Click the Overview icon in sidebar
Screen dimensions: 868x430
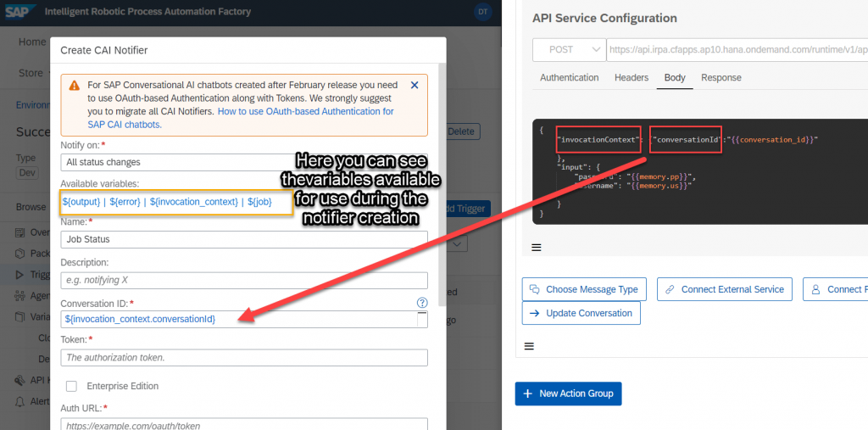(x=20, y=232)
